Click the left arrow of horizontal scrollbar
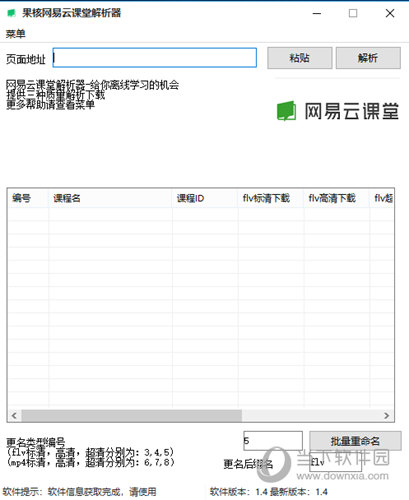 (x=14, y=416)
